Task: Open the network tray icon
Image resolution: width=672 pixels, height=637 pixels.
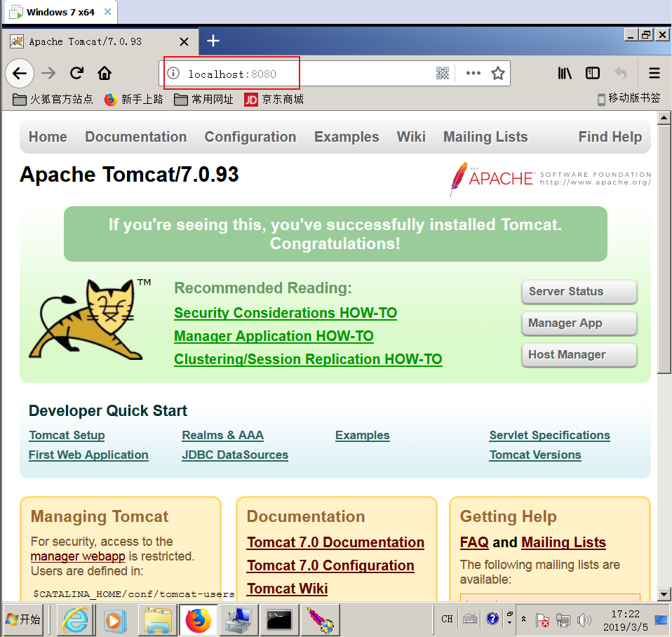Action: tap(563, 619)
